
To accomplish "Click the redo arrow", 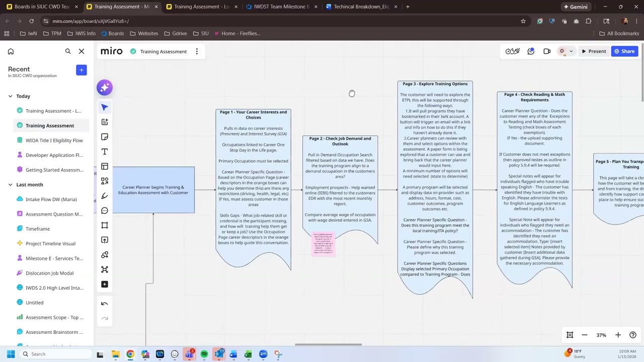I will tap(105, 318).
